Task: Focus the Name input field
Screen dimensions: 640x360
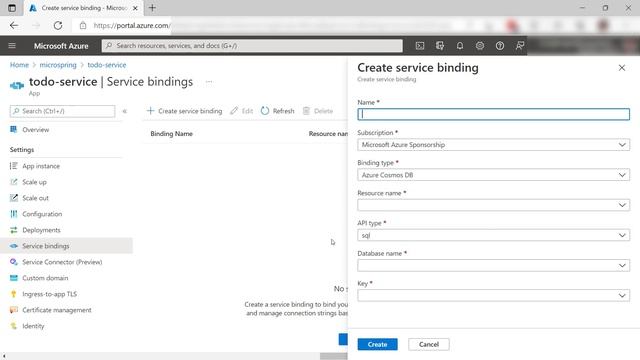Action: (x=493, y=114)
